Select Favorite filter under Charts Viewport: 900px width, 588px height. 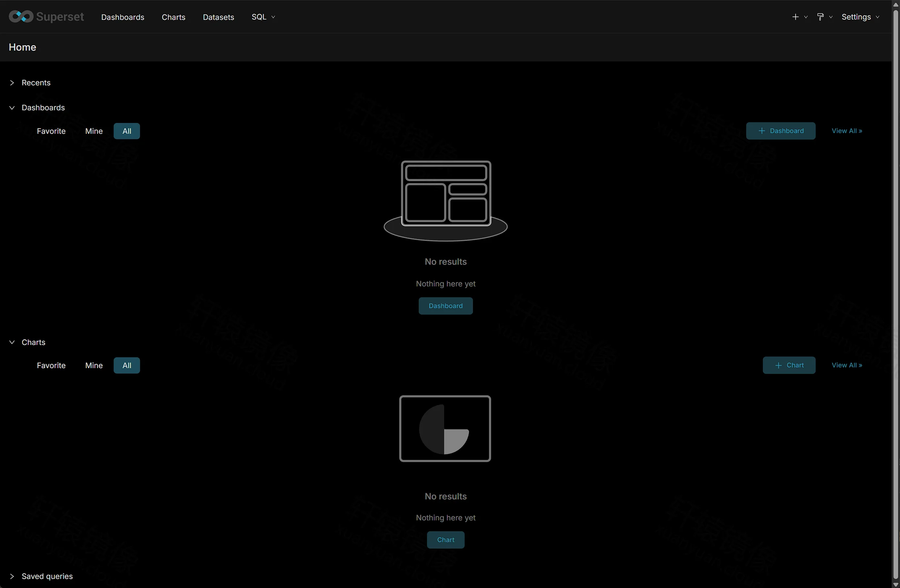point(51,366)
